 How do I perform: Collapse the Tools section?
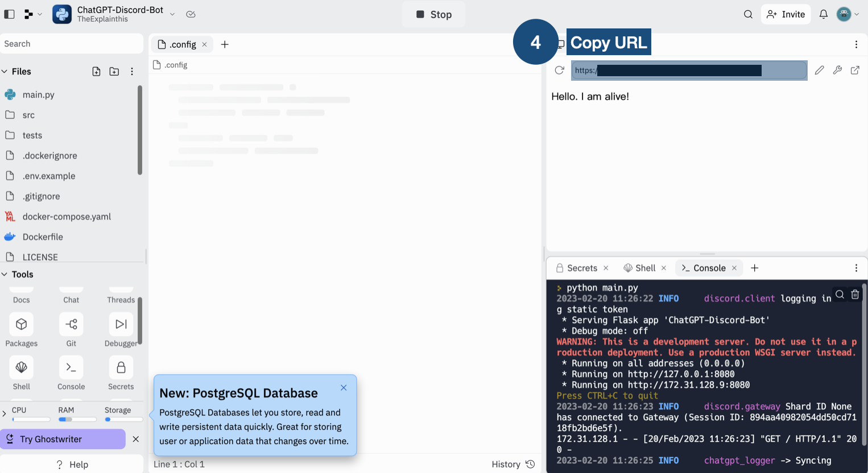[5, 275]
